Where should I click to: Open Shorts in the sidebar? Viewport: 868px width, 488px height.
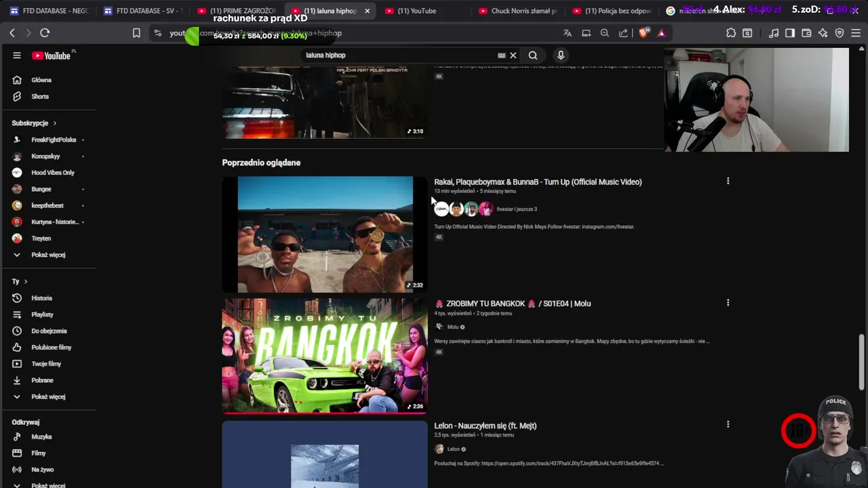(x=40, y=96)
